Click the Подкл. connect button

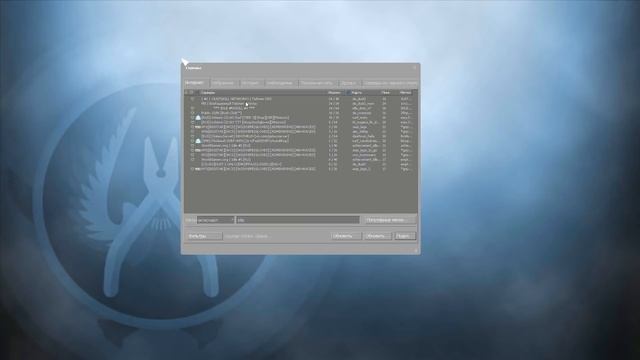point(405,236)
